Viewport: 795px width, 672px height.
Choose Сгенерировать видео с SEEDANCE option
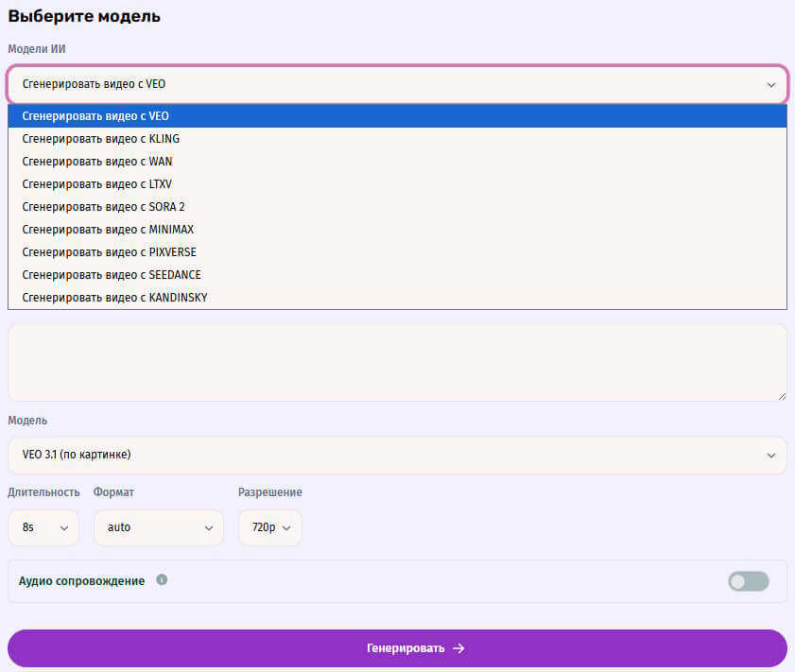point(112,275)
